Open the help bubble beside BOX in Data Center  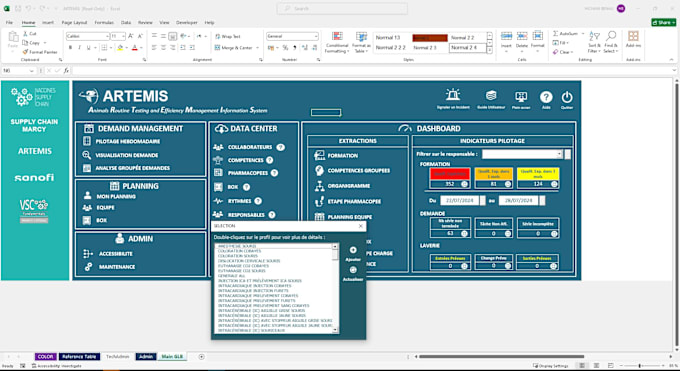(246, 187)
